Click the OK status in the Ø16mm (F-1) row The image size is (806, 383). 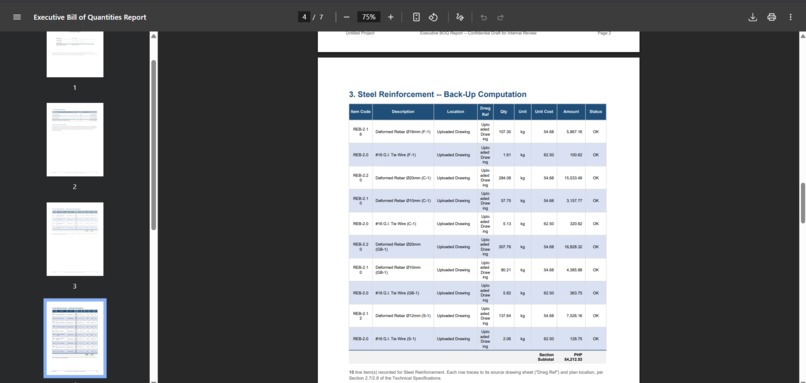click(596, 132)
